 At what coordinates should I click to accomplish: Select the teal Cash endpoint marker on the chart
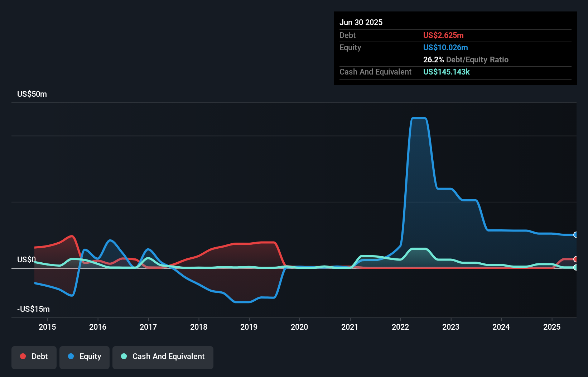pos(576,267)
